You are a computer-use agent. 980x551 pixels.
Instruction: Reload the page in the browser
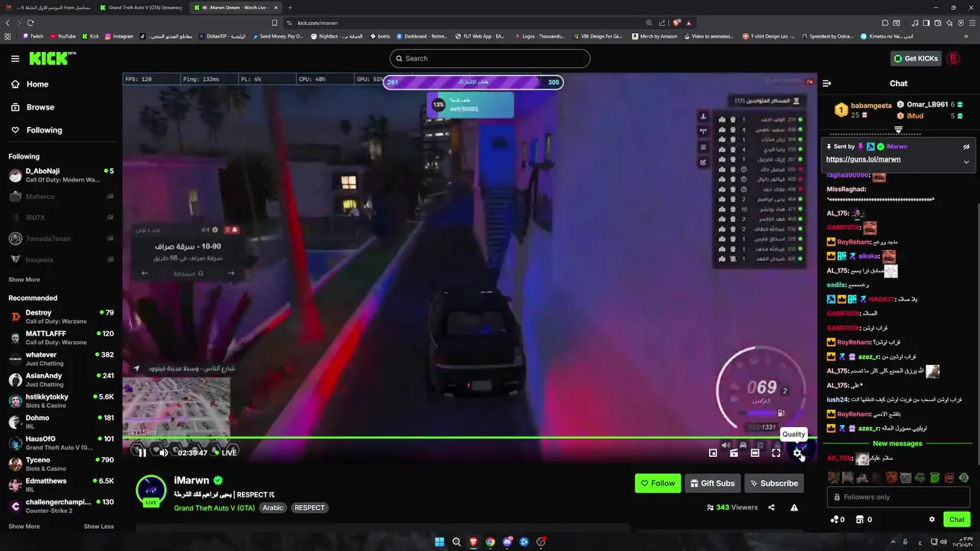click(x=31, y=23)
